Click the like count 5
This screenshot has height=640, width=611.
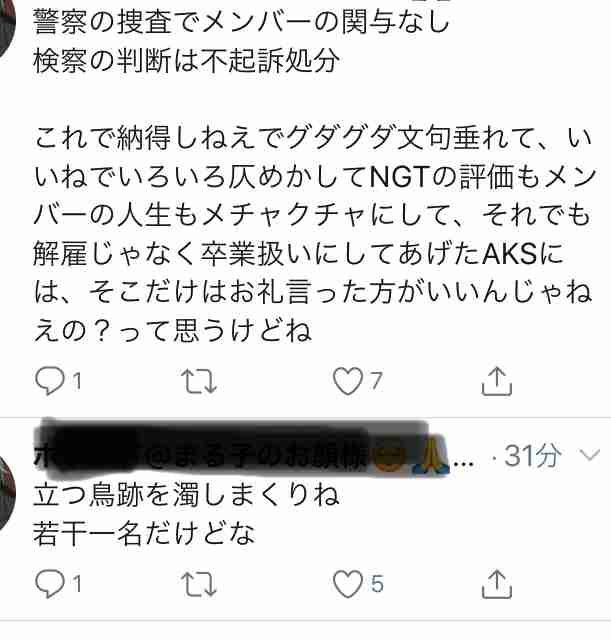(x=377, y=584)
